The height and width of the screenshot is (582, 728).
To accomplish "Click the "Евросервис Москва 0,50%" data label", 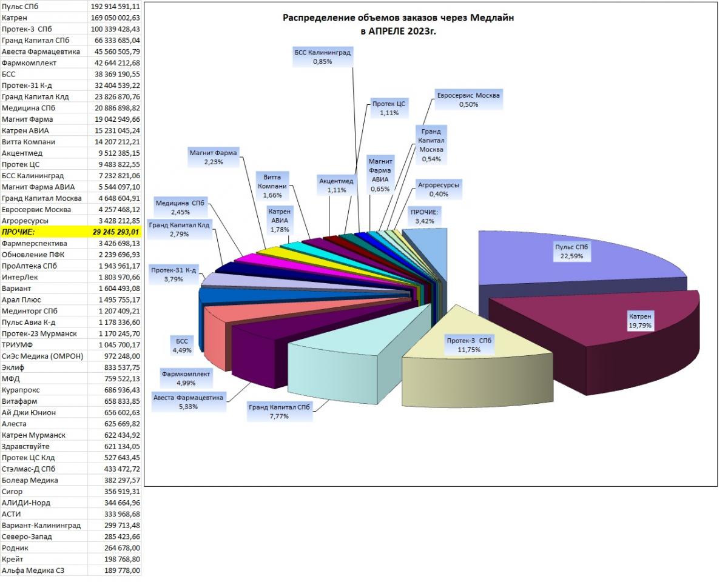I will pos(470,100).
